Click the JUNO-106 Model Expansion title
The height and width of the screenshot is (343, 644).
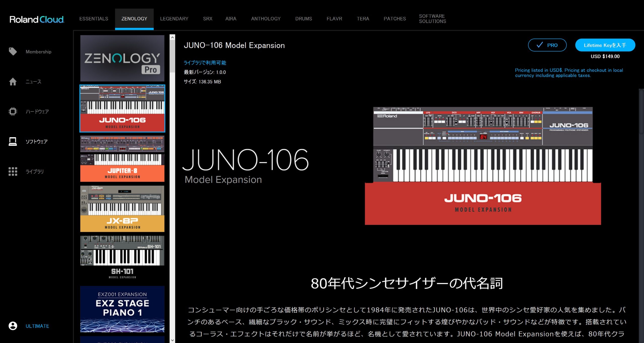[x=234, y=45]
